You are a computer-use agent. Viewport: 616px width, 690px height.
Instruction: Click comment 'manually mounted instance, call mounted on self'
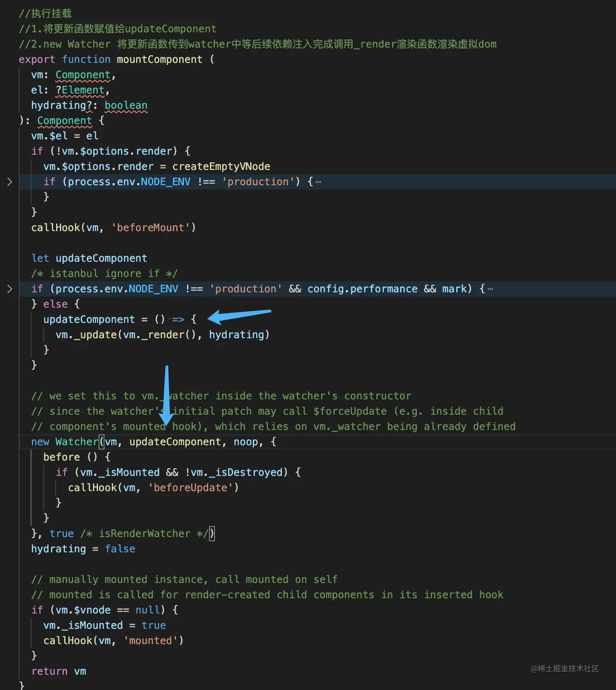coord(184,580)
